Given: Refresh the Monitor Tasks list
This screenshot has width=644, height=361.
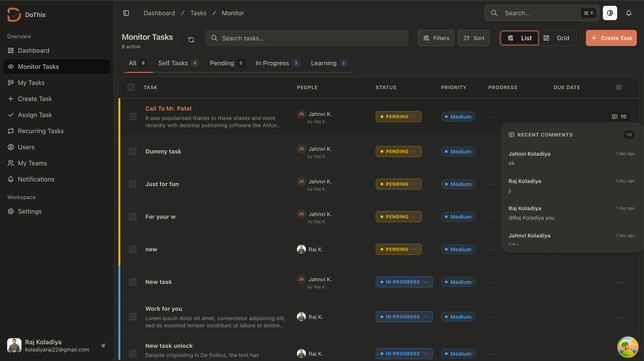Looking at the screenshot, I should pyautogui.click(x=191, y=40).
